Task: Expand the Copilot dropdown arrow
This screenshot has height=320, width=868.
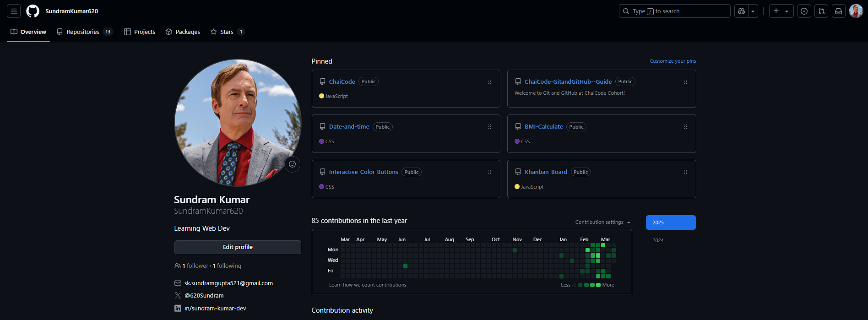Action: (x=753, y=11)
